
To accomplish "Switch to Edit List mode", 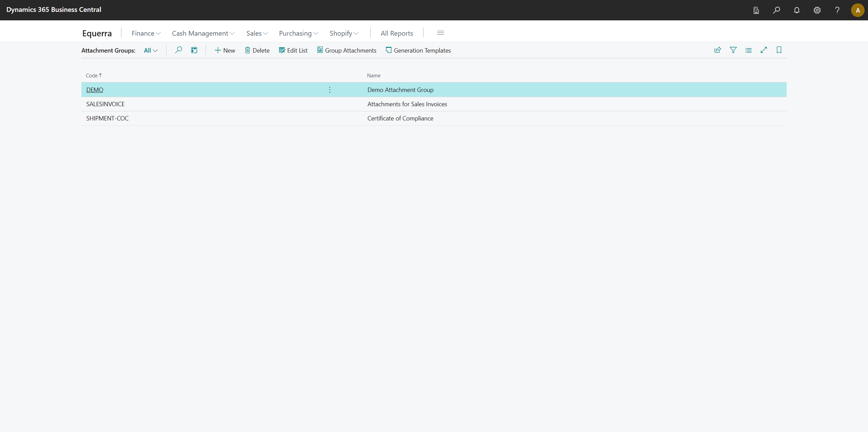I will 293,51.
